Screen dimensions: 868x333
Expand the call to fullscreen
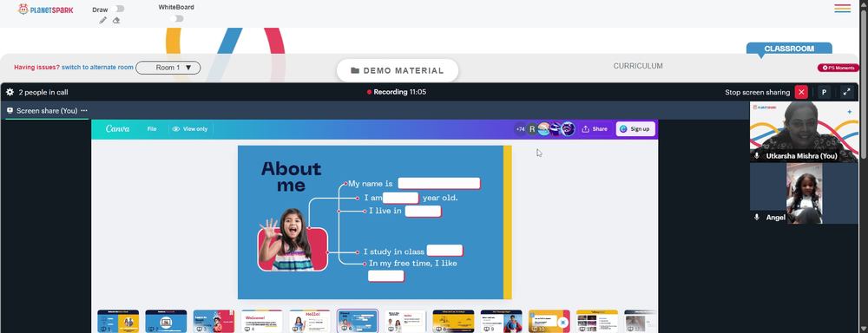pos(847,93)
